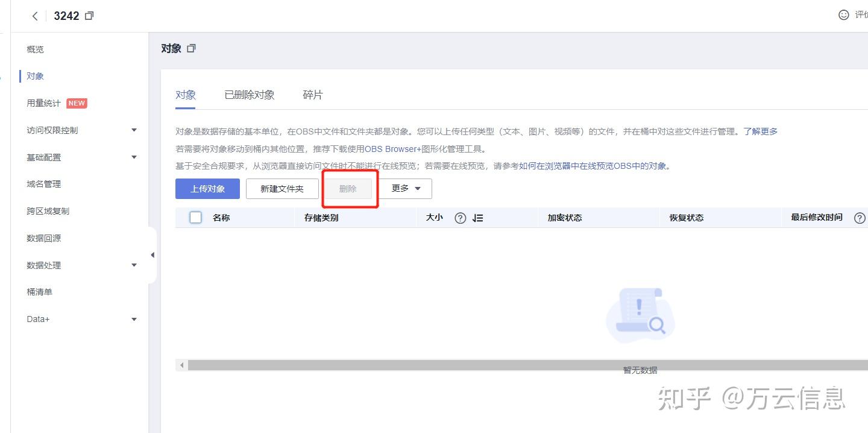Open the 更多 dropdown menu
The height and width of the screenshot is (433, 868).
405,188
